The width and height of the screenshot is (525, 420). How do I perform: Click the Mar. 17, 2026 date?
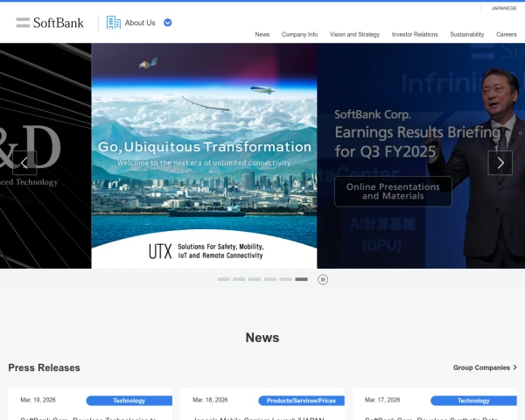382,400
